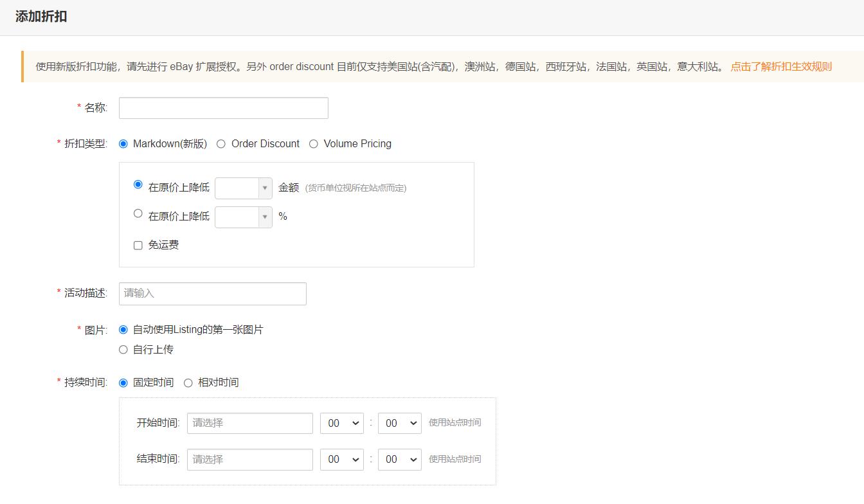Open the 结束时间 minute dropdown
Viewport: 864px width, 504px height.
(x=399, y=459)
